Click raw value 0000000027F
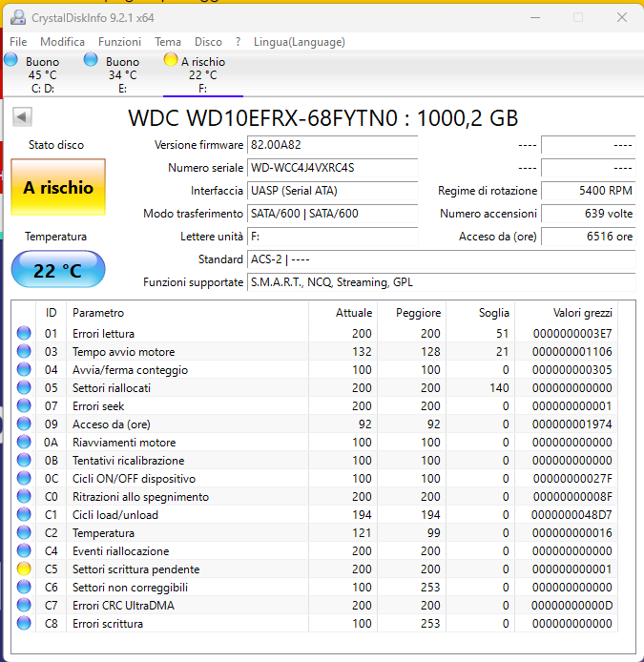This screenshot has height=662, width=644. [x=572, y=479]
